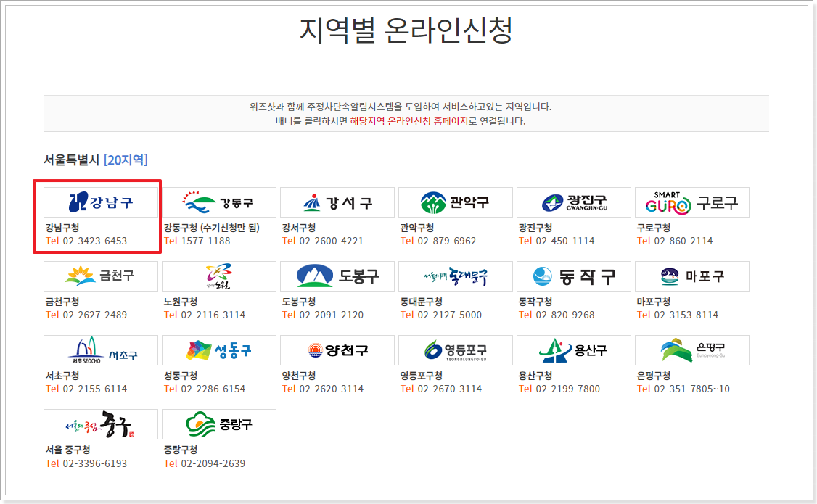Click phone number 02-351-7805~10
This screenshot has height=504, width=817.
tap(692, 389)
